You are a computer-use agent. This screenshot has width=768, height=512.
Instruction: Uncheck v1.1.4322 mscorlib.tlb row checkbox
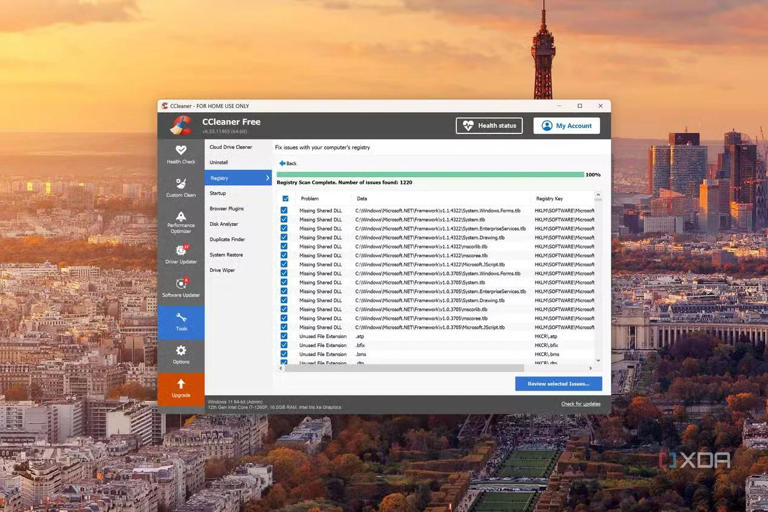click(284, 246)
